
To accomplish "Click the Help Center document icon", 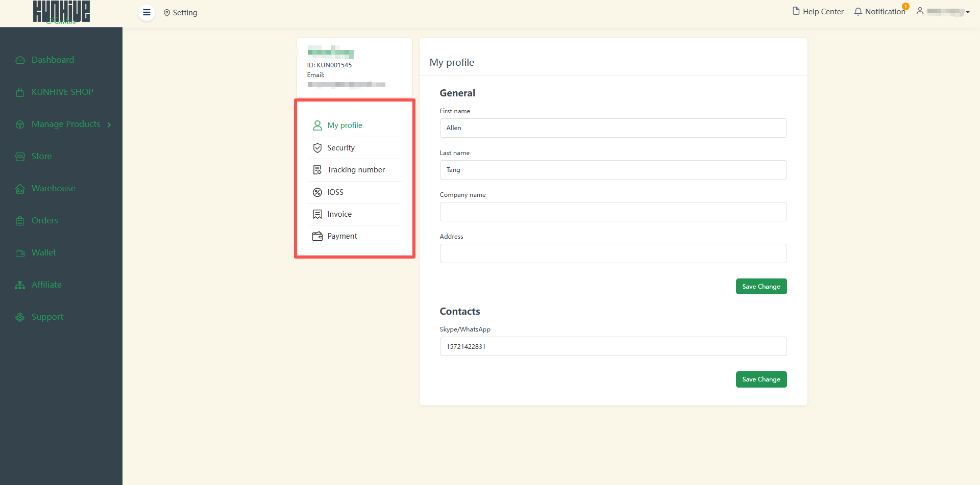I will click(796, 11).
